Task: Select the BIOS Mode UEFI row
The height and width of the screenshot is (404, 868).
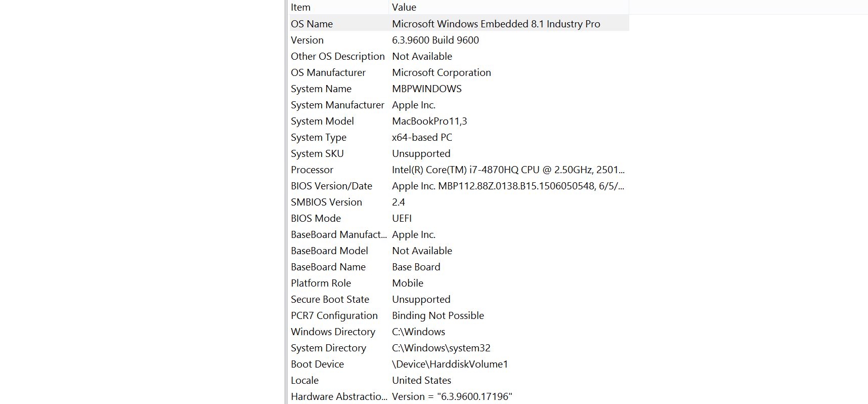Action: click(458, 218)
